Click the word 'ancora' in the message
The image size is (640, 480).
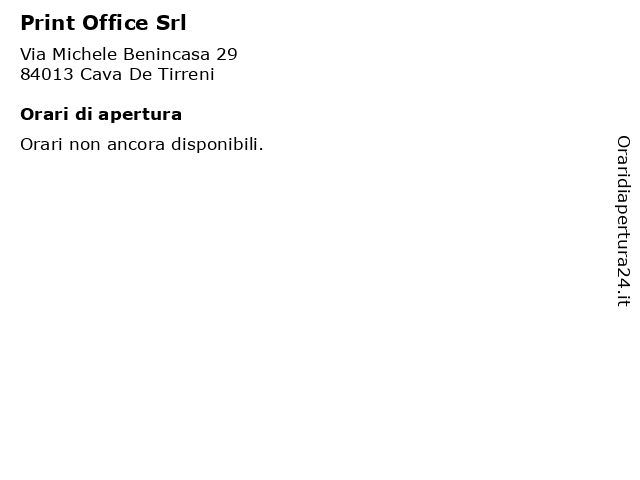pyautogui.click(x=136, y=145)
